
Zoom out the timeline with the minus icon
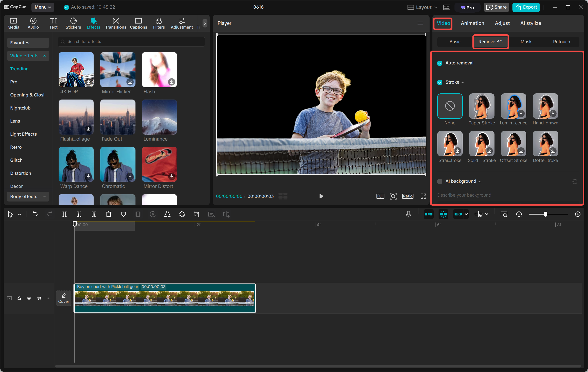pos(519,214)
